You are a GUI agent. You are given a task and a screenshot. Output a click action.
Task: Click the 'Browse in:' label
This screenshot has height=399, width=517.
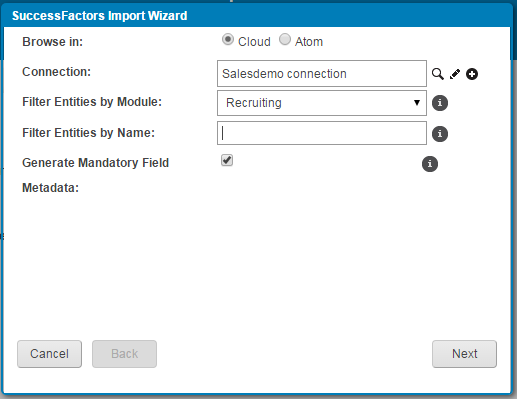(52, 42)
